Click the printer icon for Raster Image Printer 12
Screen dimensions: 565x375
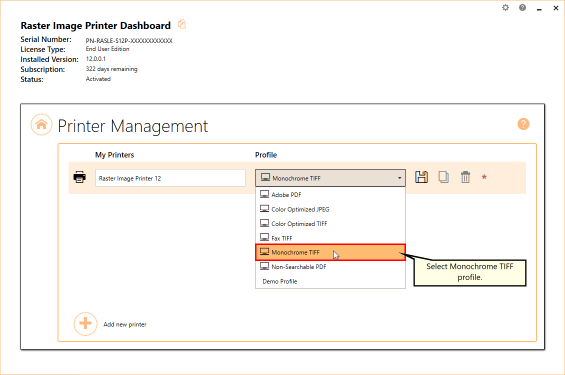(80, 177)
